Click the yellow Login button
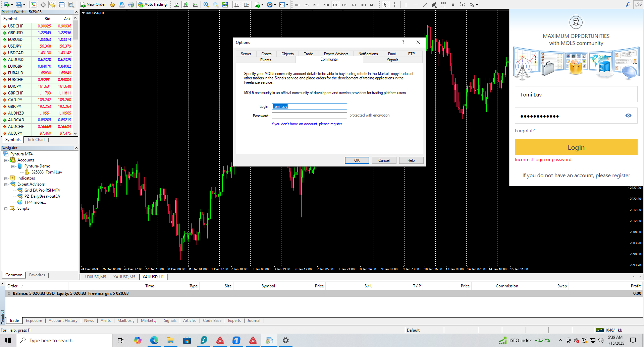The height and width of the screenshot is (347, 644). coord(576,147)
